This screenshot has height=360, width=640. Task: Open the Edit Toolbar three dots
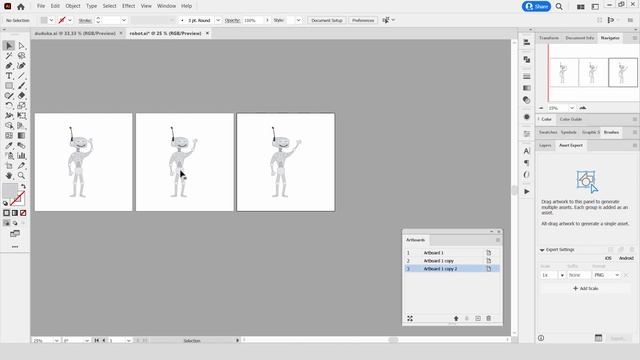click(x=15, y=247)
